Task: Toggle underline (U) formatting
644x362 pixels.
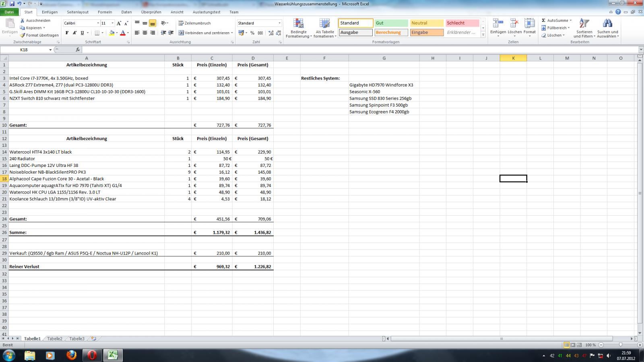Action: (82, 33)
